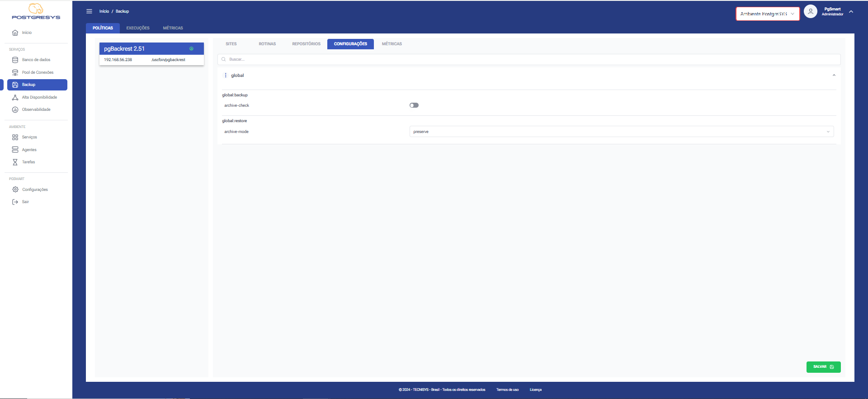Click the Salvar button

tap(823, 367)
